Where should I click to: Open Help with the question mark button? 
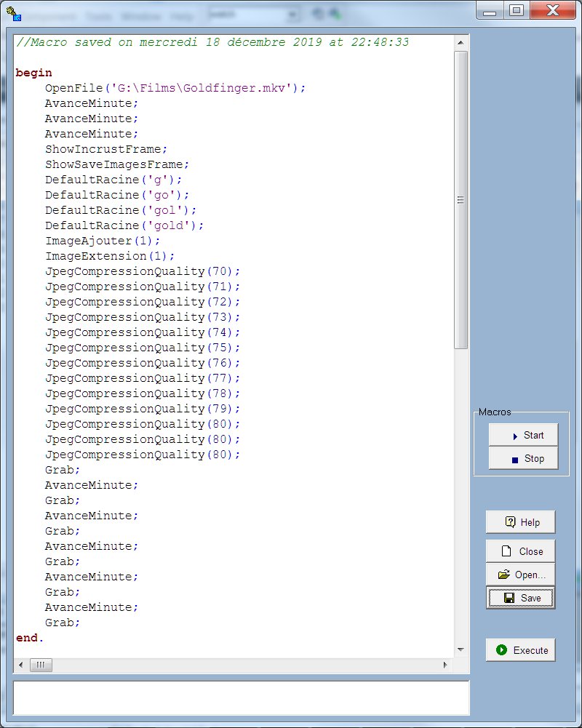point(520,522)
